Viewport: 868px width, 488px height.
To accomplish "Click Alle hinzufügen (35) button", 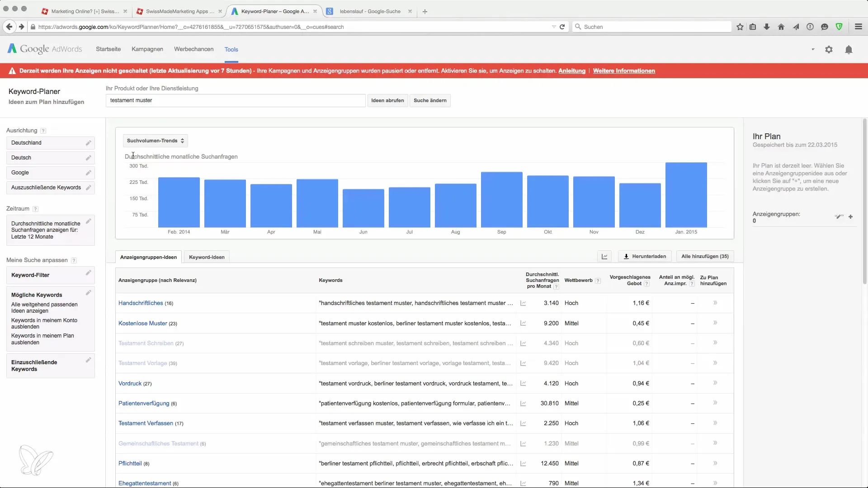I will [705, 257].
